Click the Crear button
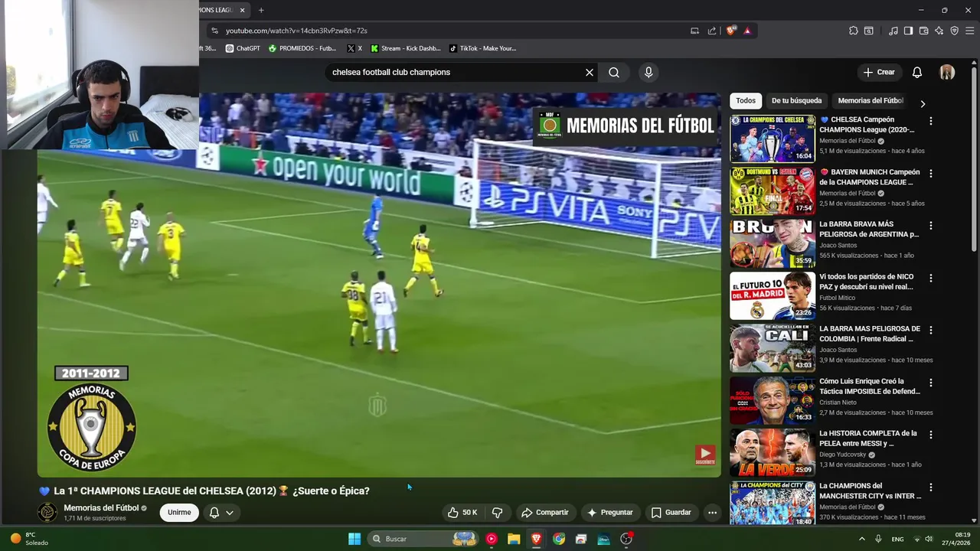Viewport: 980px width, 551px height. [879, 72]
